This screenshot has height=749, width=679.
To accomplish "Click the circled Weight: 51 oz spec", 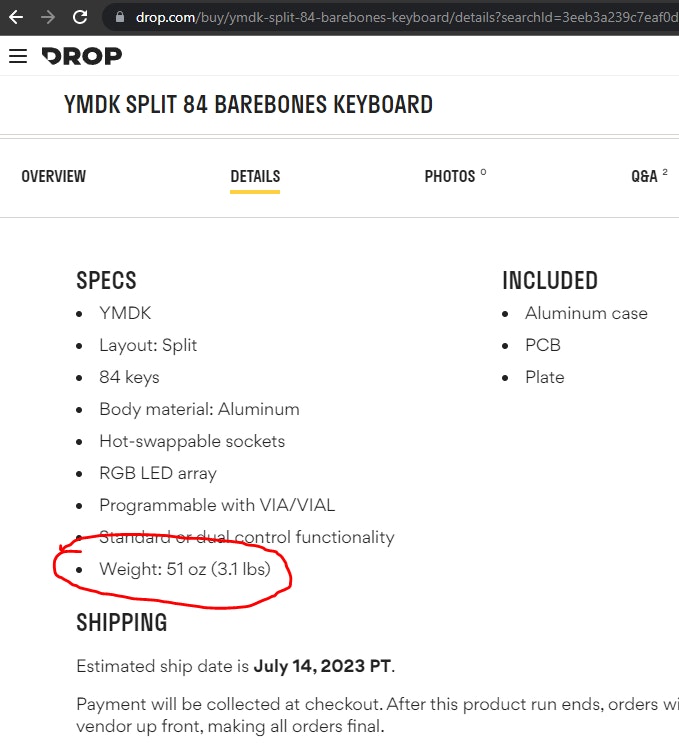I will pos(185,569).
